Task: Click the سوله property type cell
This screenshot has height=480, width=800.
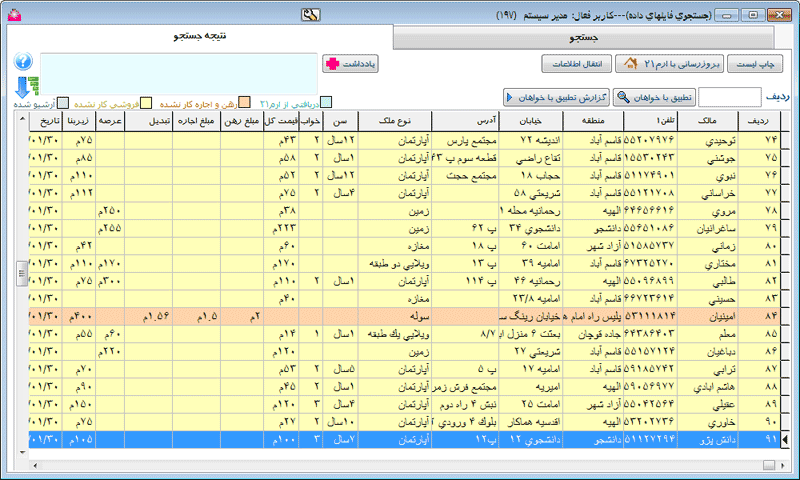Action: [x=395, y=316]
